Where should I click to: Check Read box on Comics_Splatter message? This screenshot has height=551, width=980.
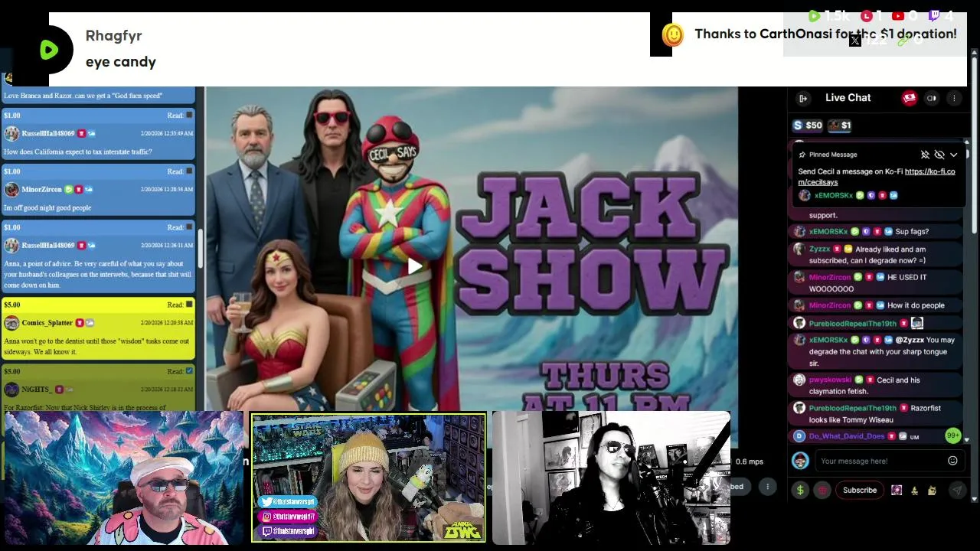189,305
